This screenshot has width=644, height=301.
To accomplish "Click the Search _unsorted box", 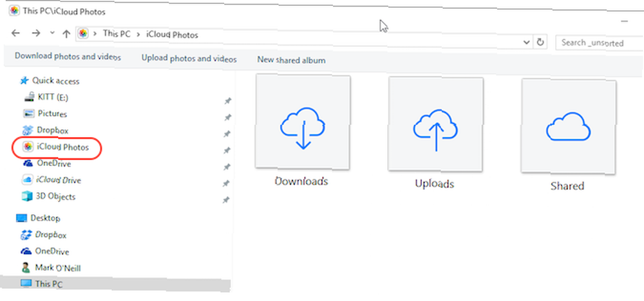I will (x=600, y=42).
